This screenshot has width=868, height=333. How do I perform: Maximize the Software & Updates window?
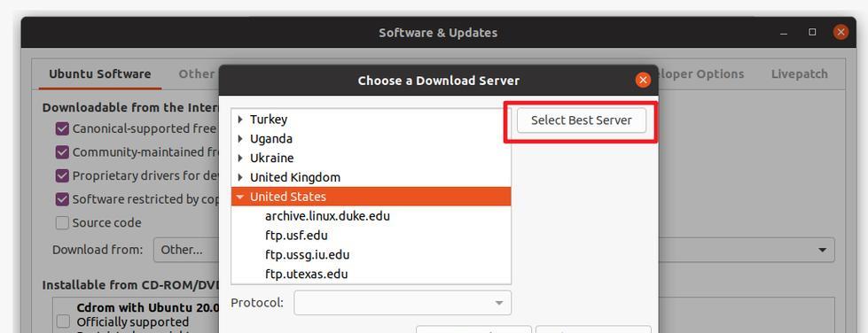click(x=812, y=33)
